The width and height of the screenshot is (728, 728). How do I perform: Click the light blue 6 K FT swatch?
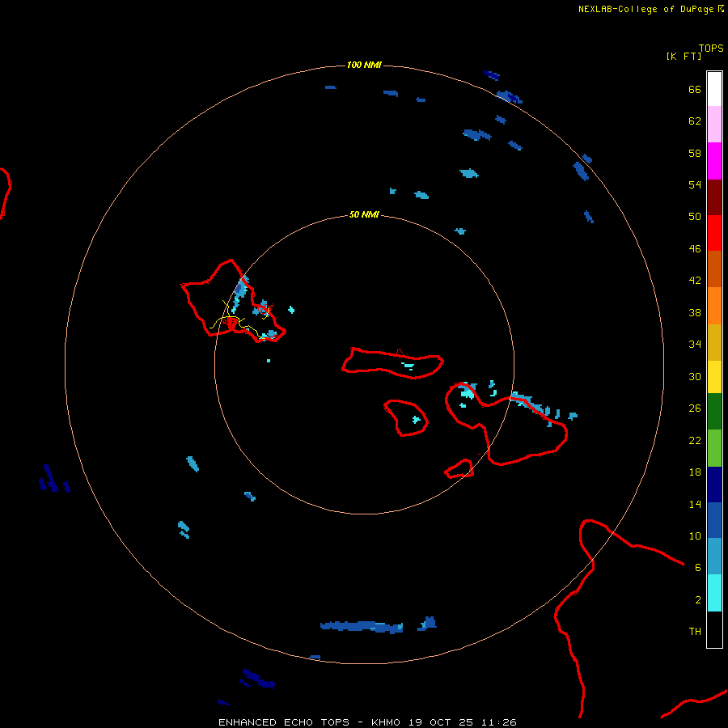click(714, 557)
